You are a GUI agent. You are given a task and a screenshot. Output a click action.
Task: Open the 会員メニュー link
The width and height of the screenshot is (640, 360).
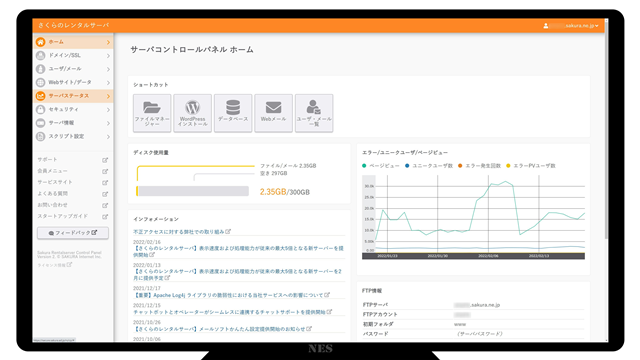click(x=53, y=171)
